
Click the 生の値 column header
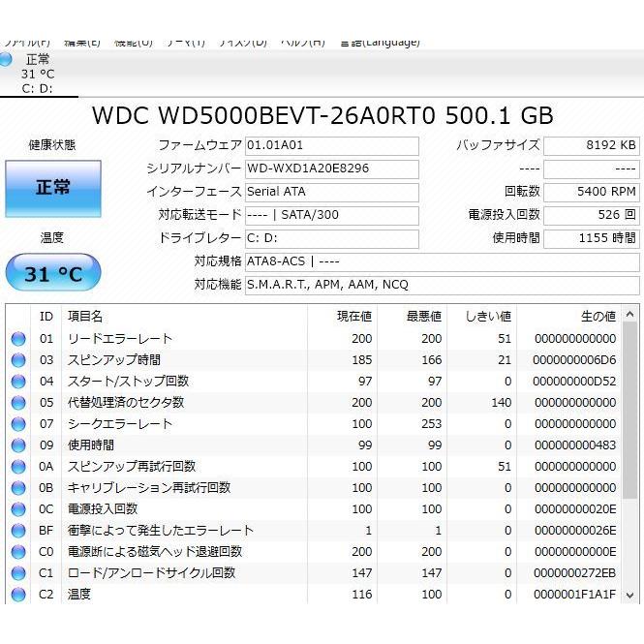pyautogui.click(x=568, y=317)
